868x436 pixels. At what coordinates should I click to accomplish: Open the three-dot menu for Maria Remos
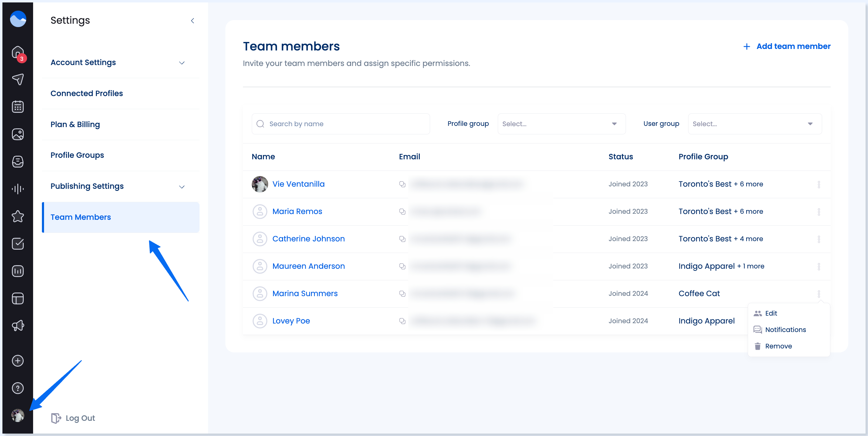[819, 212]
